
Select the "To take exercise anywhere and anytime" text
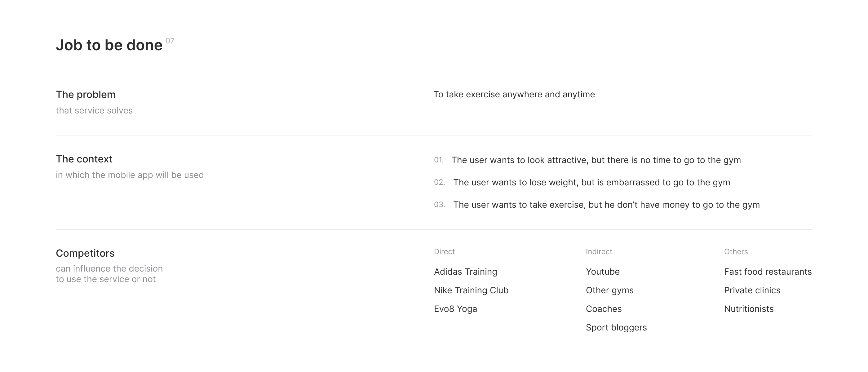click(x=514, y=94)
